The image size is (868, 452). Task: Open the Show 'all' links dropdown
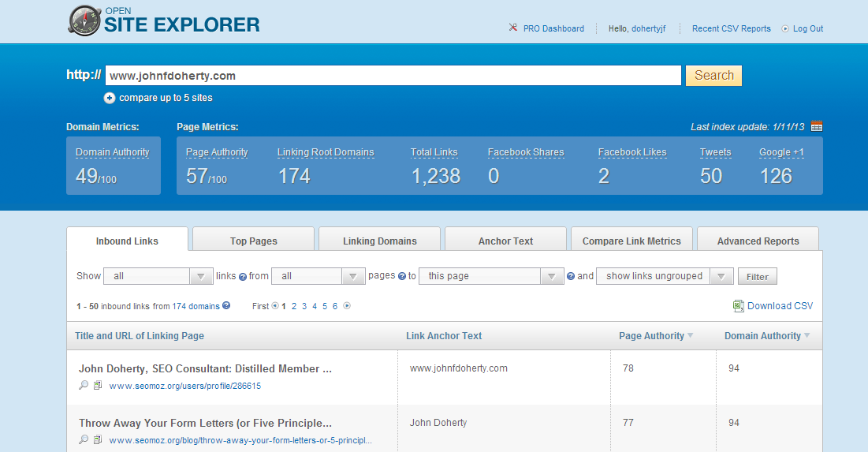tap(158, 276)
